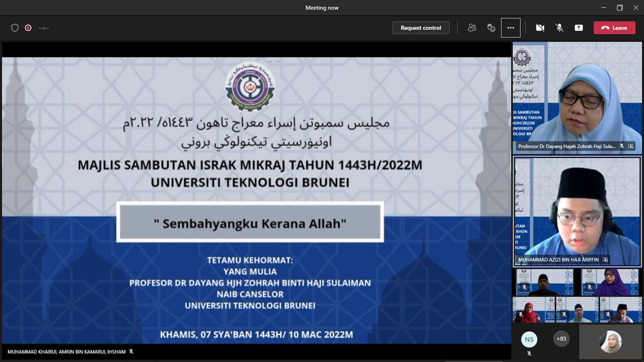Click the red recording indicator icon
This screenshot has width=644, height=362.
pyautogui.click(x=28, y=28)
